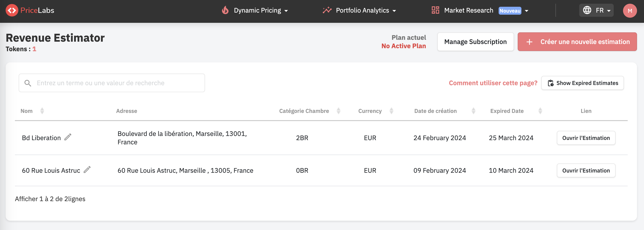644x230 pixels.
Task: Edit the Bd Liberation name pencil
Action: (68, 137)
